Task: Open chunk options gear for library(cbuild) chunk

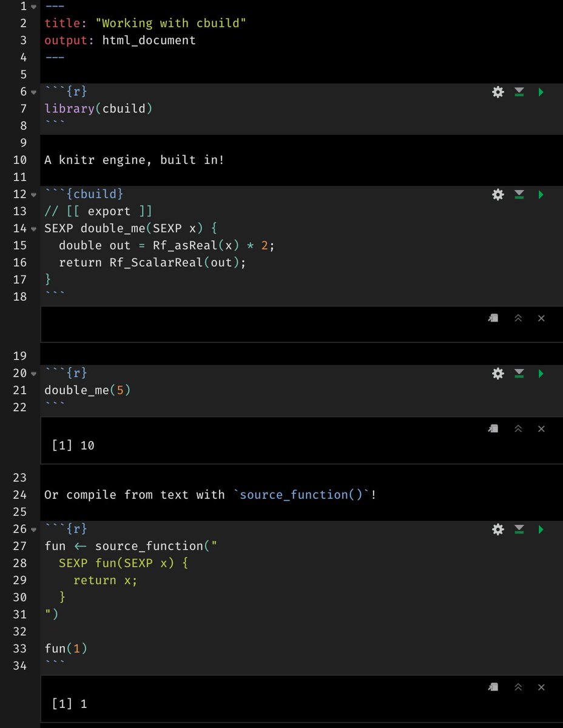Action: point(498,92)
